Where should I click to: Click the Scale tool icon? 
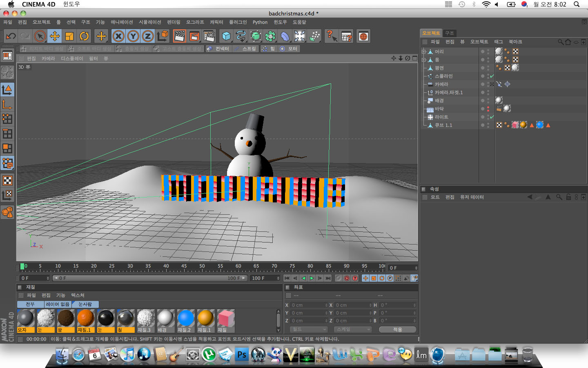69,36
